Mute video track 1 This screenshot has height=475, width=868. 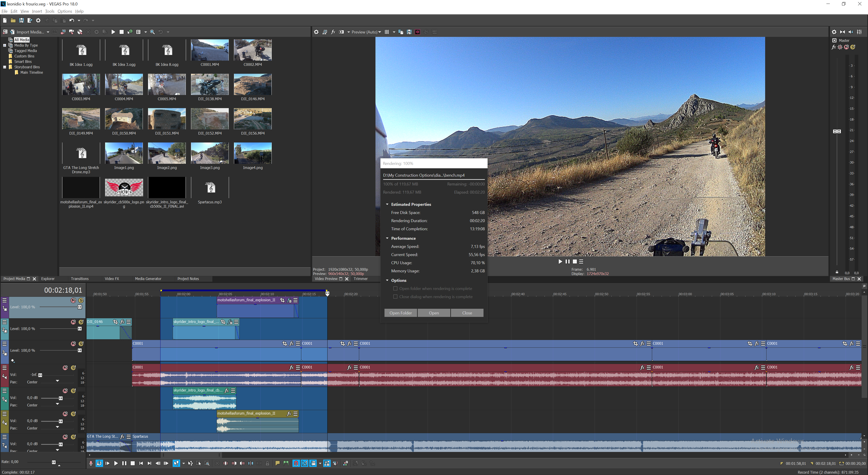(73, 300)
